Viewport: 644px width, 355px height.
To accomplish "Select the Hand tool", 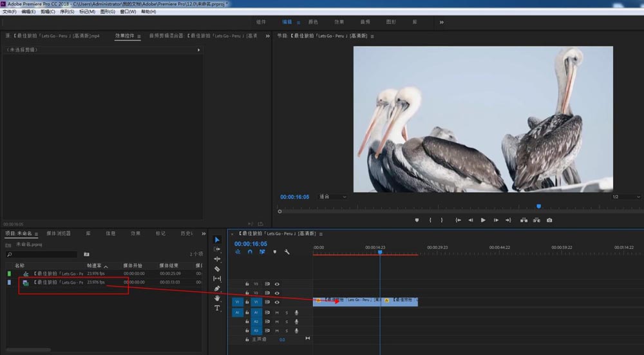I will pos(217,298).
